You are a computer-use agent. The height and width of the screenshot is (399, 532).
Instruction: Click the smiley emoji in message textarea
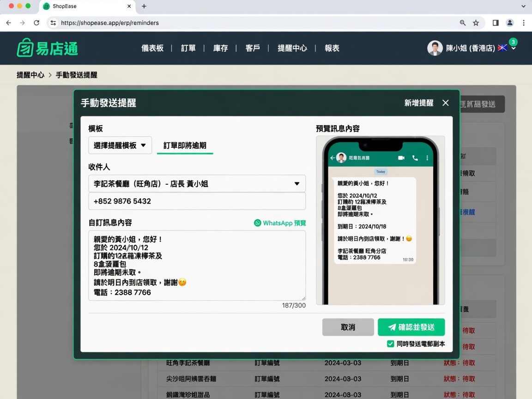[182, 282]
